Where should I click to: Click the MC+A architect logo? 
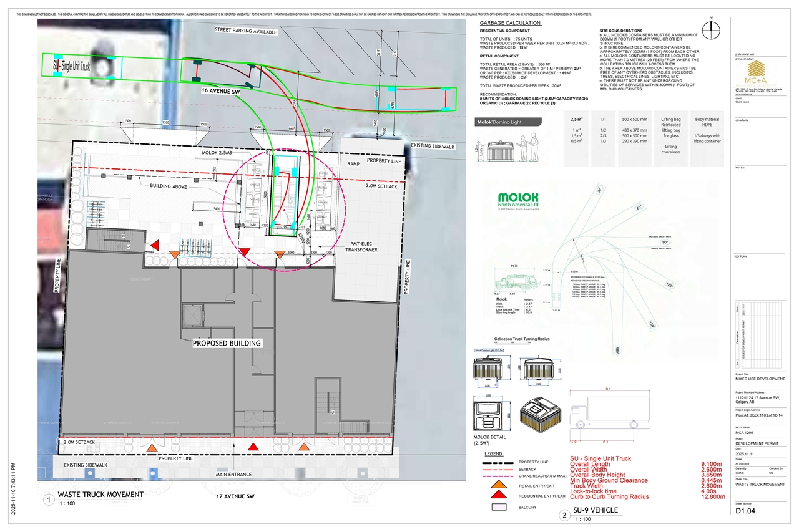(x=757, y=74)
